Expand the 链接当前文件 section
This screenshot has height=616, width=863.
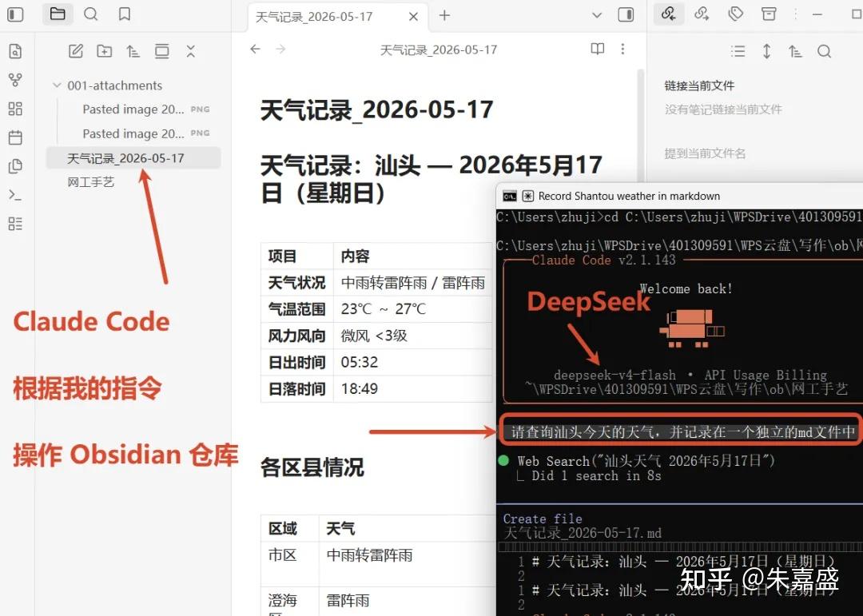[x=699, y=85]
